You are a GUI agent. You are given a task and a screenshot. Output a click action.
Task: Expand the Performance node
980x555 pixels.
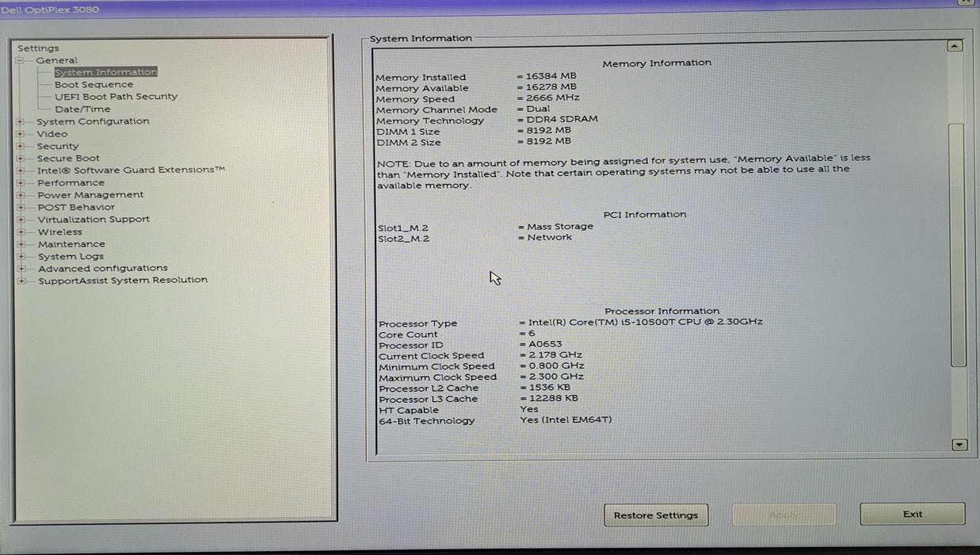point(21,183)
